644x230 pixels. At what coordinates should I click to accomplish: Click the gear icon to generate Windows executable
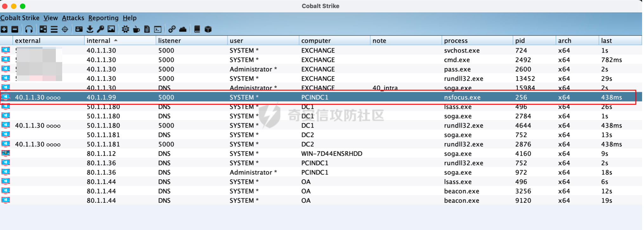(126, 29)
